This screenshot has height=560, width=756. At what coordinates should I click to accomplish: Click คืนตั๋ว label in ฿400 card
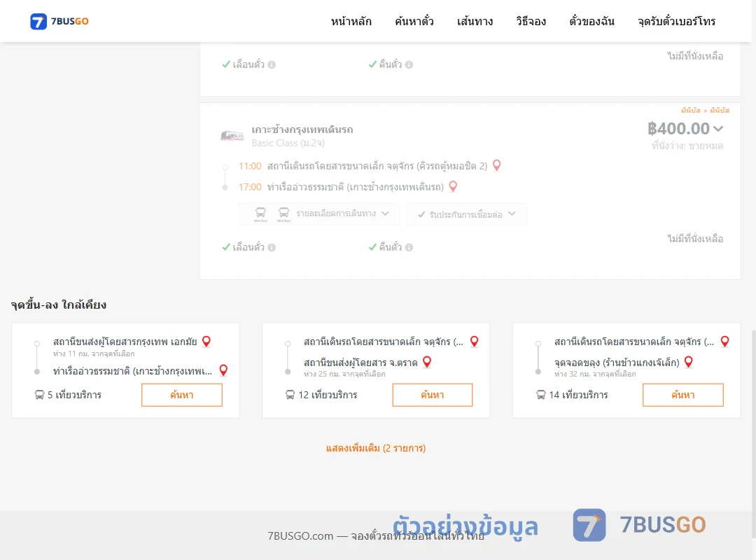pyautogui.click(x=391, y=247)
